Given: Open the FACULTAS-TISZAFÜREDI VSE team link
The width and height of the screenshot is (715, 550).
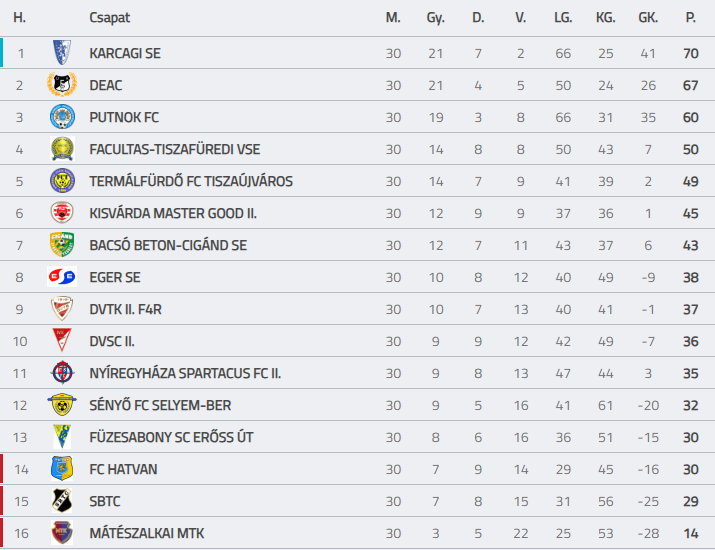Looking at the screenshot, I should [175, 149].
